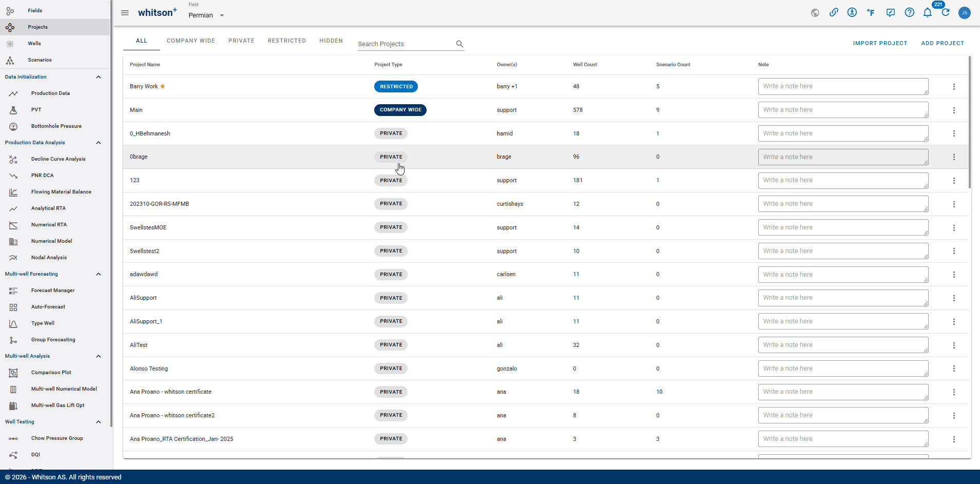Open the Ana Proano - whitson certificate project
Image resolution: width=980 pixels, height=484 pixels.
pos(170,392)
